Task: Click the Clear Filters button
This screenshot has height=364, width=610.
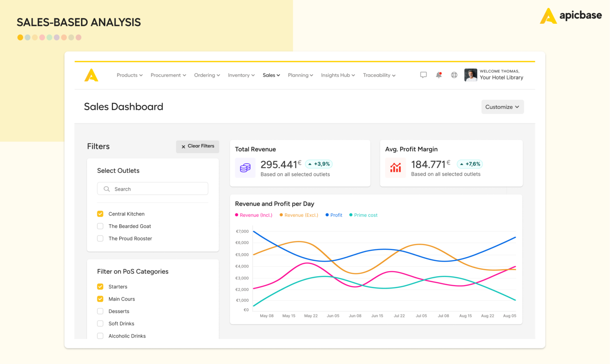Action: click(197, 146)
